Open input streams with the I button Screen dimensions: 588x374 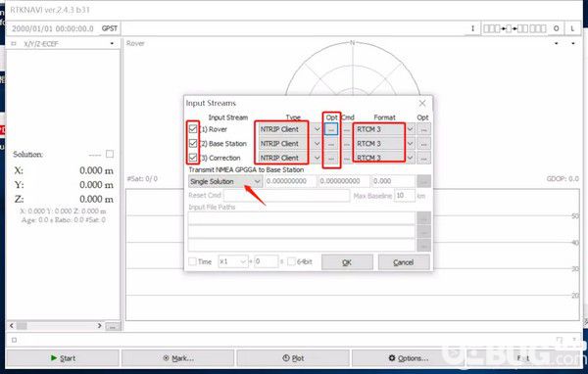(x=472, y=28)
